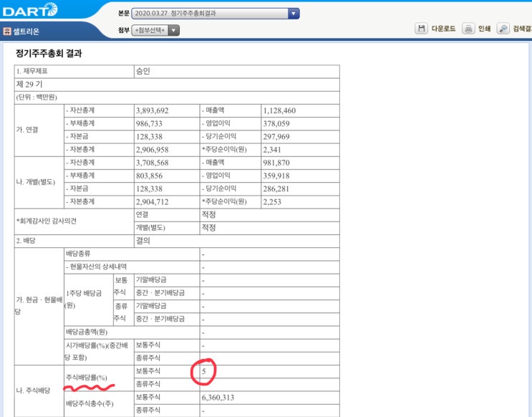532x417 pixels.
Task: Click the value 2,906,958
Action: point(152,150)
